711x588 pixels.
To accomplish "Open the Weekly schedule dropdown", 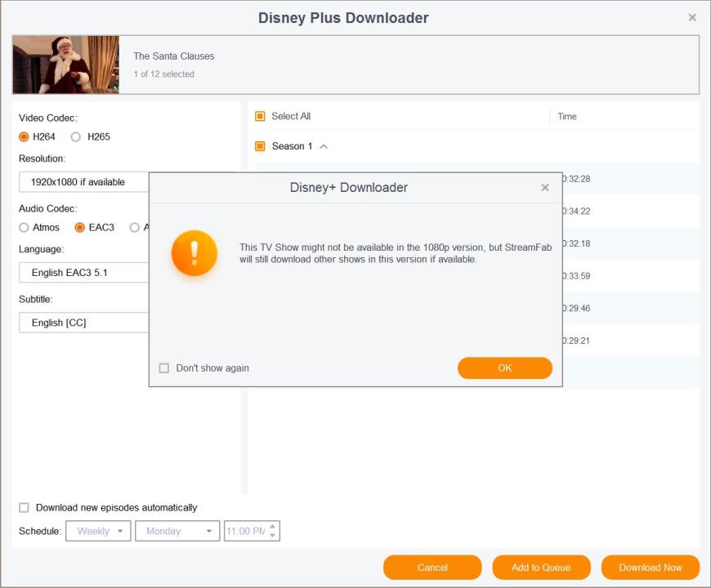I will point(98,531).
